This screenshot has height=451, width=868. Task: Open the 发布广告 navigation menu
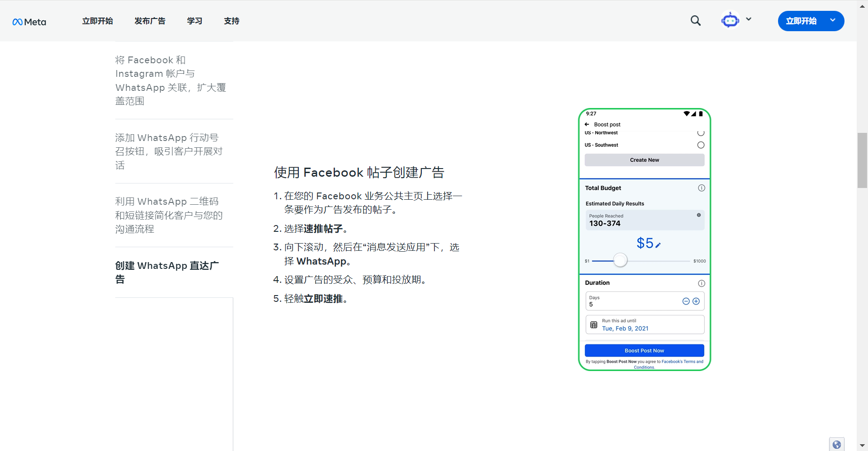click(x=150, y=21)
